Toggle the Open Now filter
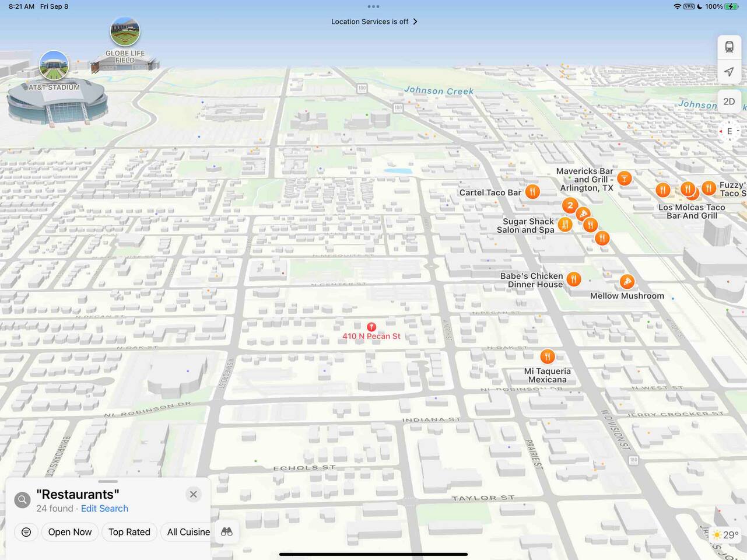 [70, 532]
